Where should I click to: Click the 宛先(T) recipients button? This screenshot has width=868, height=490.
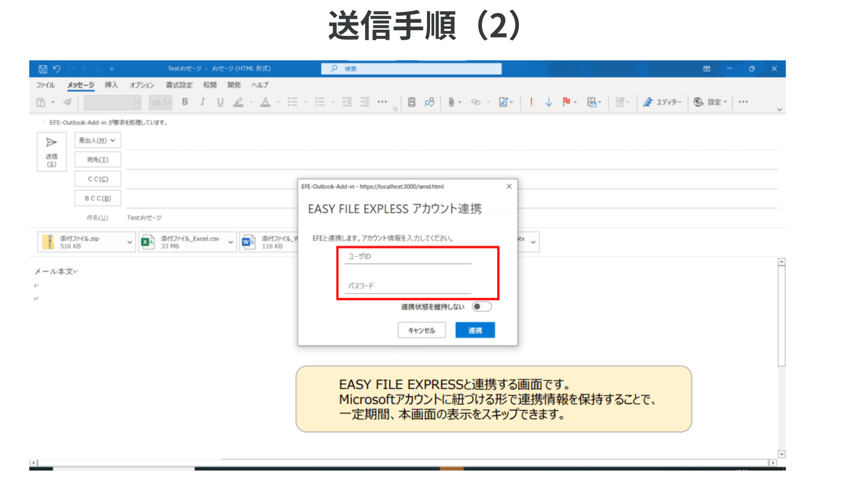tap(97, 159)
